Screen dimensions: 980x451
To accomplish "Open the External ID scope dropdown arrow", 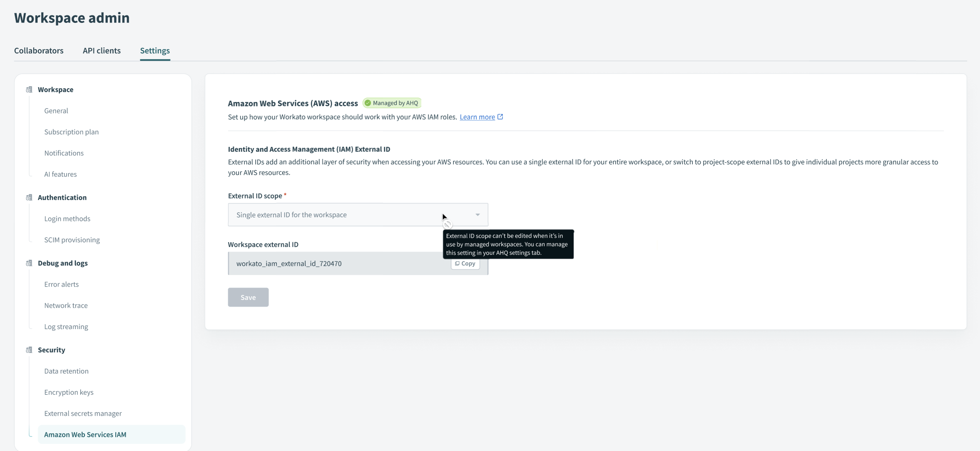I will point(478,215).
